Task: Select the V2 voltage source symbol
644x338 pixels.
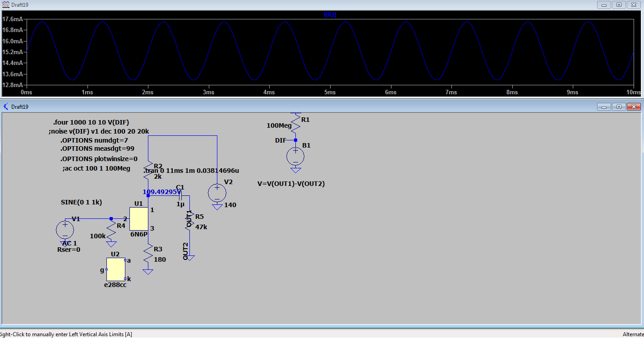Action: point(217,193)
